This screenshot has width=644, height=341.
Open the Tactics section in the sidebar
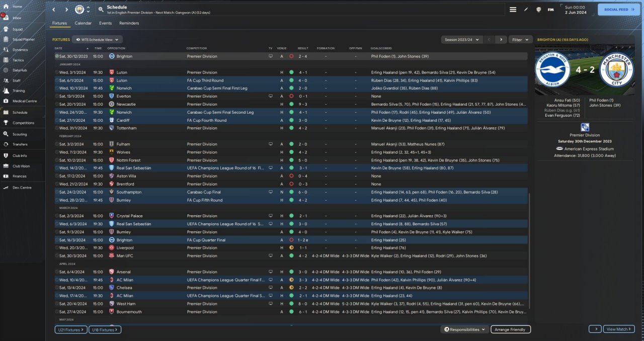(x=18, y=60)
